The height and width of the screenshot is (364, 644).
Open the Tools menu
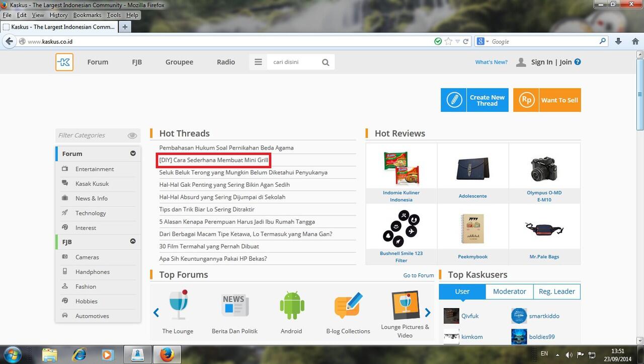114,15
